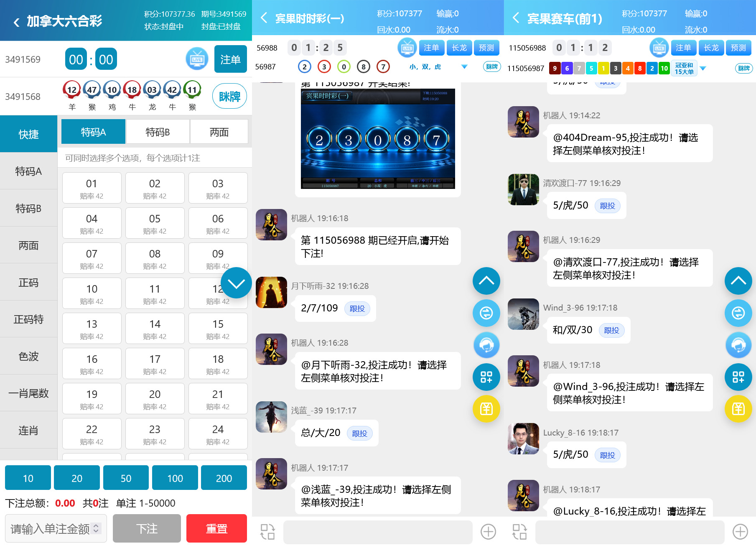Tap exchange round icon in 宾果赛车 chat
Screen dimensions: 756x548
(738, 313)
